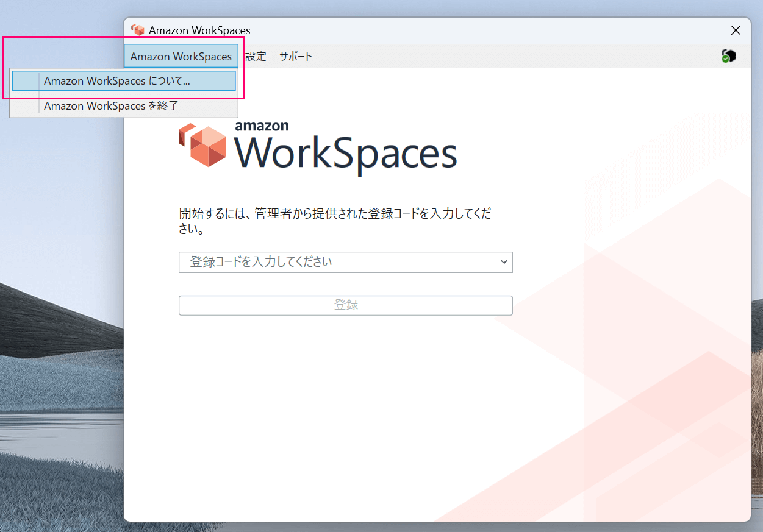Open the サポート menu
This screenshot has height=532, width=763.
point(296,56)
